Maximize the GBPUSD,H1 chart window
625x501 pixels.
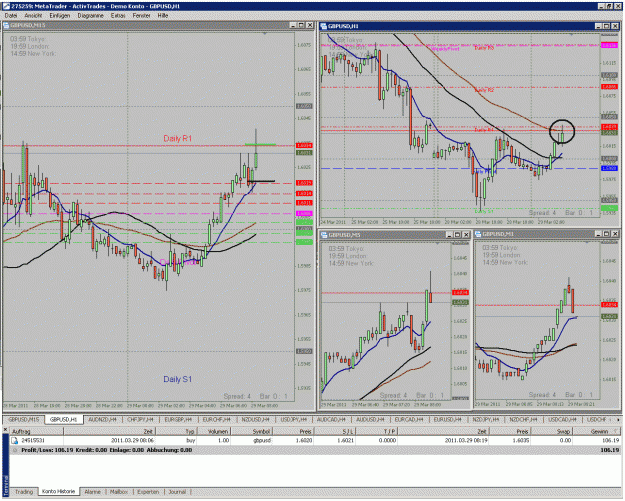607,26
